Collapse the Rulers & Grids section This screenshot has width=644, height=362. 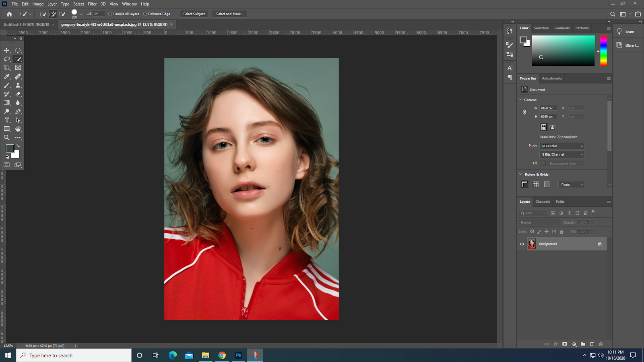pyautogui.click(x=520, y=174)
